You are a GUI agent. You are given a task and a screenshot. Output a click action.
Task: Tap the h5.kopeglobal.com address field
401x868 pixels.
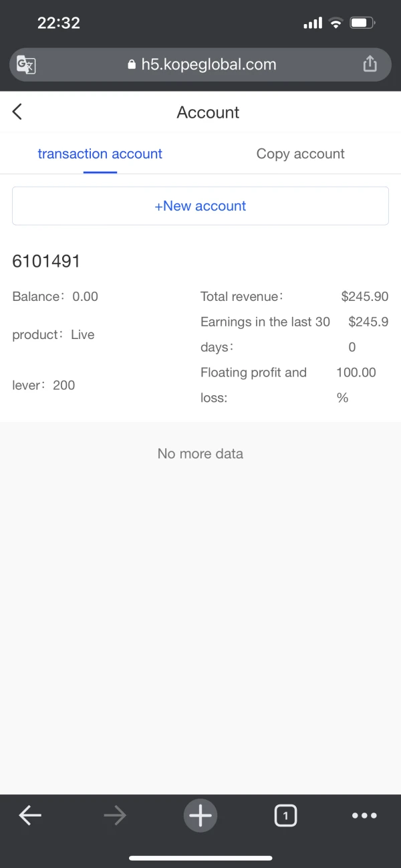tap(209, 65)
